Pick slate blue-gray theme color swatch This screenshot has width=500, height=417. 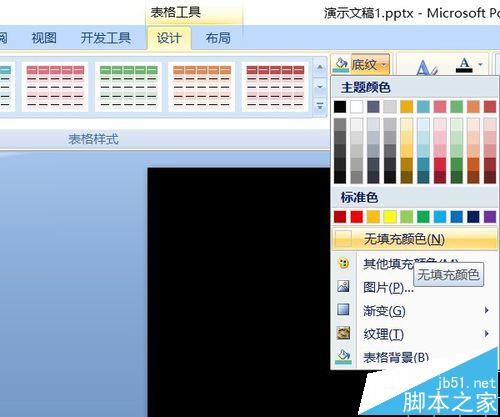[373, 107]
